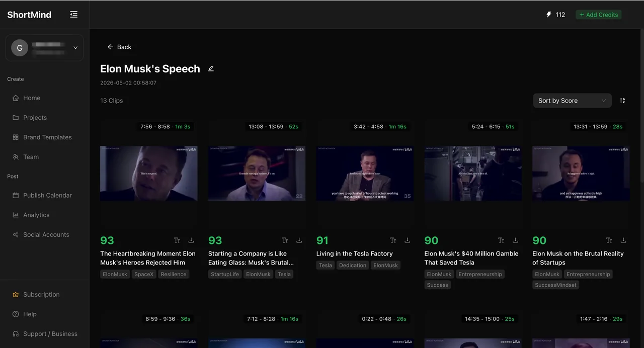Download Brutal Reality of Startups clip
644x348 pixels.
coord(623,240)
